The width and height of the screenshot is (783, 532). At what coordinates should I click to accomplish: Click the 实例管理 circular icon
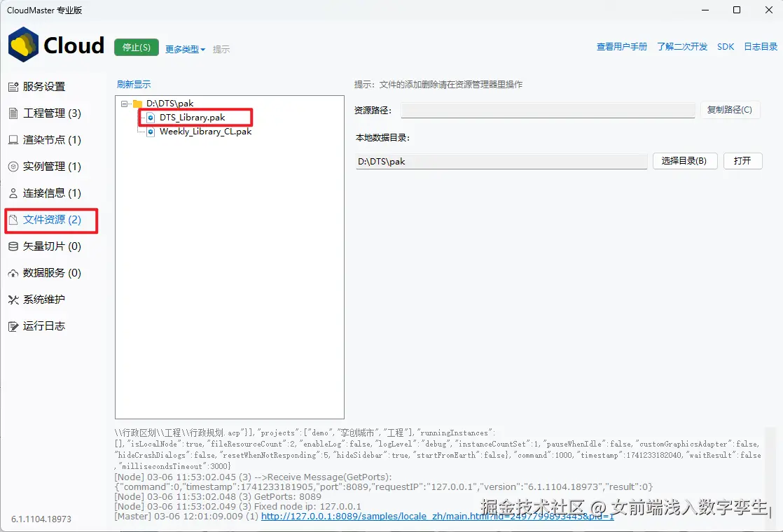pyautogui.click(x=13, y=167)
